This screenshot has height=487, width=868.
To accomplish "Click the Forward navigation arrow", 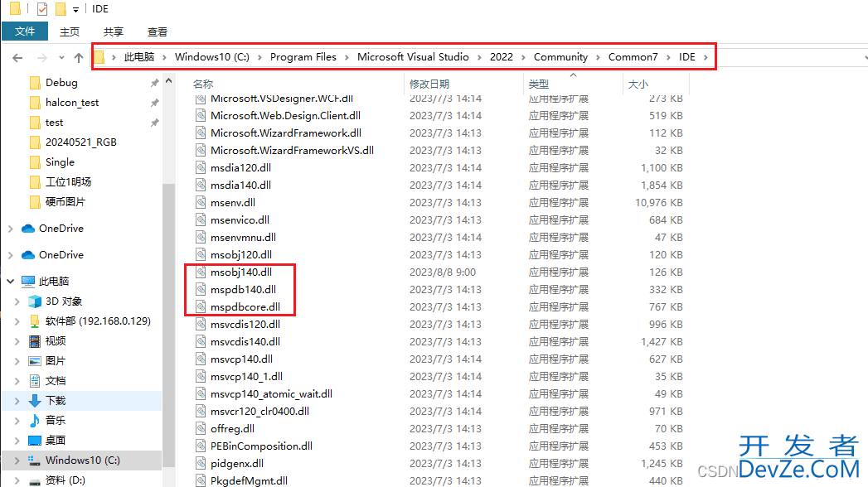I will (41, 57).
